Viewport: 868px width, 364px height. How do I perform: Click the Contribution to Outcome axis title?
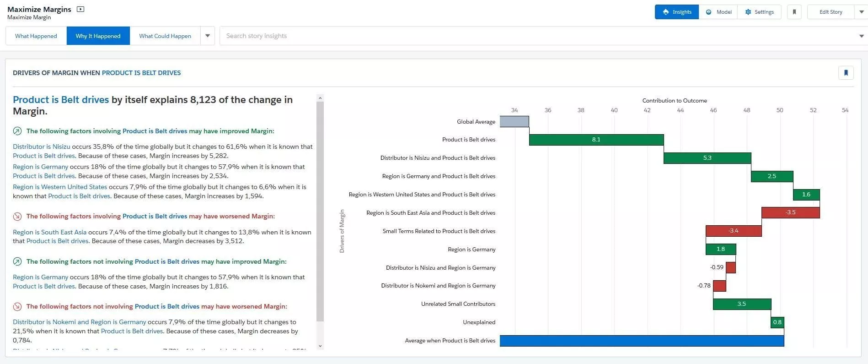tap(675, 100)
